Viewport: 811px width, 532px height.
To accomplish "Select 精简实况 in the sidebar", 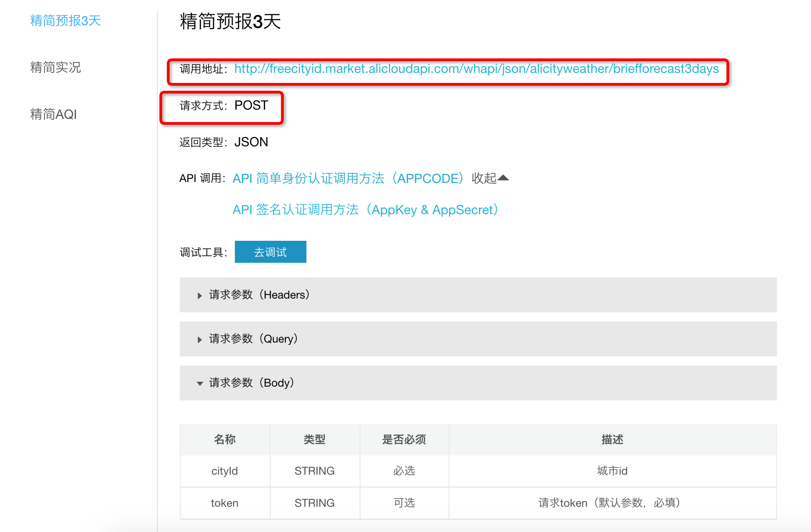I will [x=55, y=67].
